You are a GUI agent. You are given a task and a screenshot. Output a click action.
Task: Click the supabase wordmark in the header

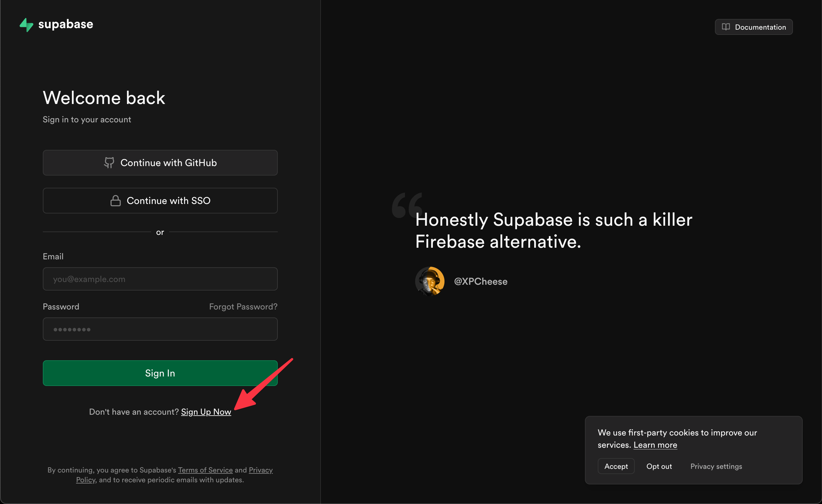click(x=66, y=24)
